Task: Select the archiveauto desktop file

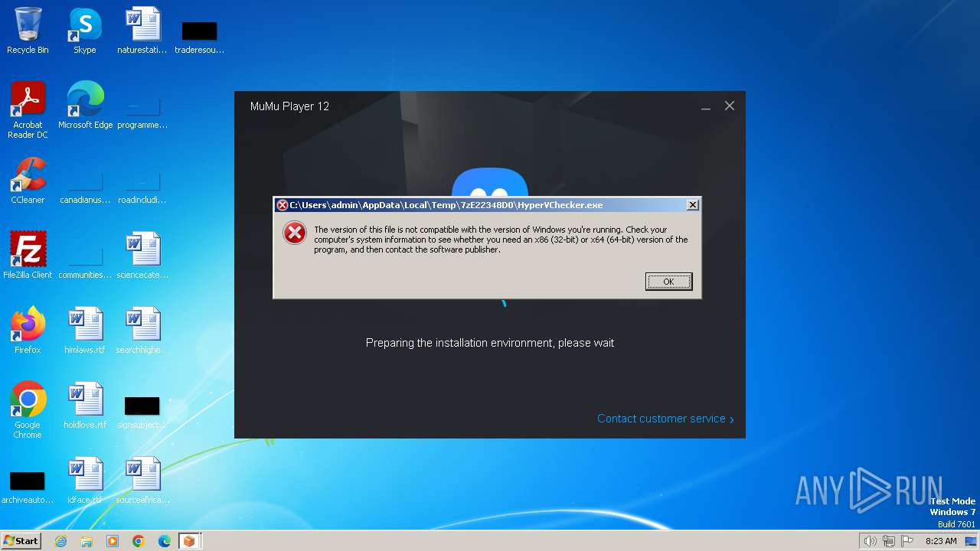Action: [28, 487]
